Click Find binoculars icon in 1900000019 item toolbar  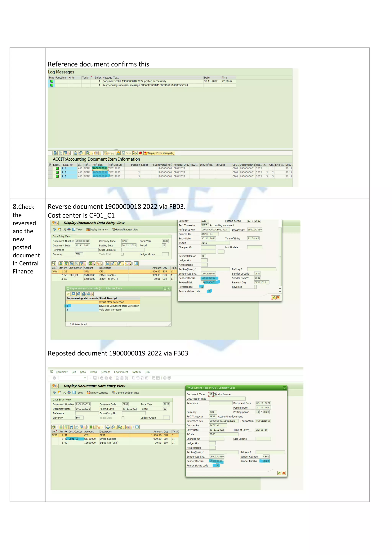point(71,427)
